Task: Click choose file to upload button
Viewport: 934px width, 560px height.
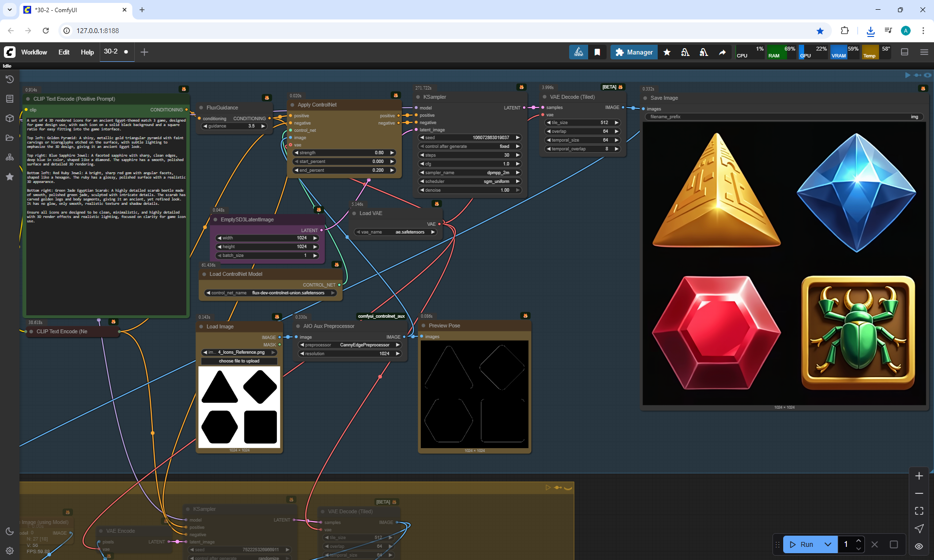Action: point(239,361)
